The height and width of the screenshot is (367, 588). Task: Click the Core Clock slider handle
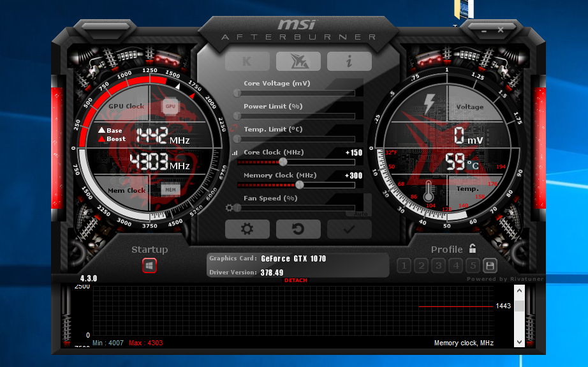tap(283, 161)
